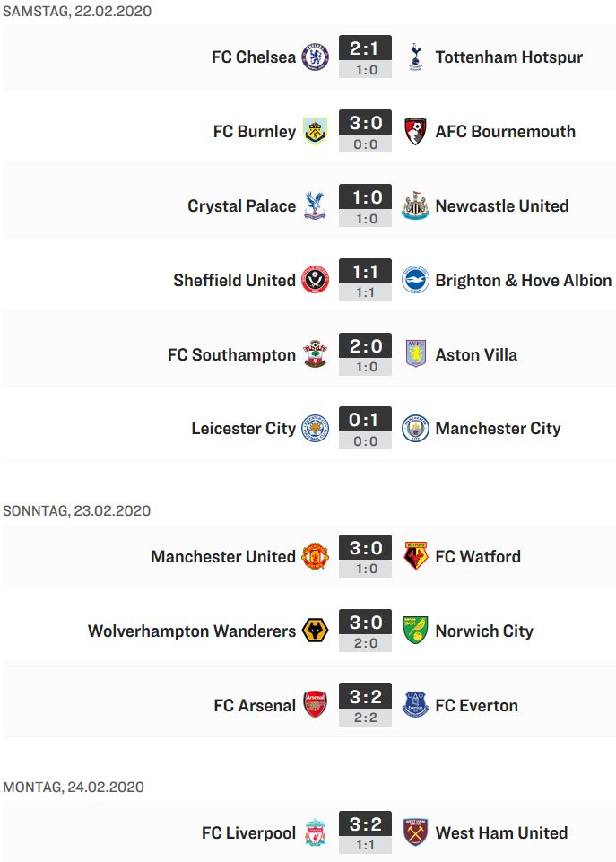Click the Aston Villa crest icon
Screen dimensions: 616x862
click(415, 354)
